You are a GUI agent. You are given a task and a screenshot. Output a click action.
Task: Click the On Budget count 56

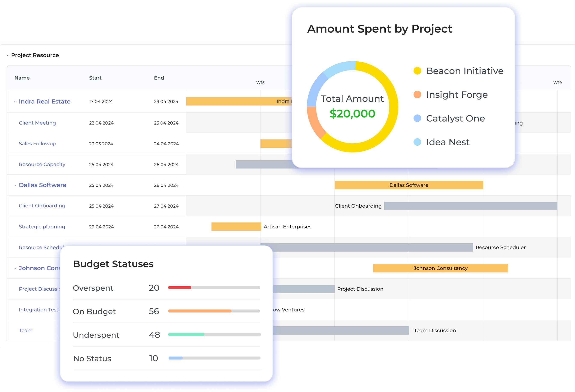tap(154, 311)
